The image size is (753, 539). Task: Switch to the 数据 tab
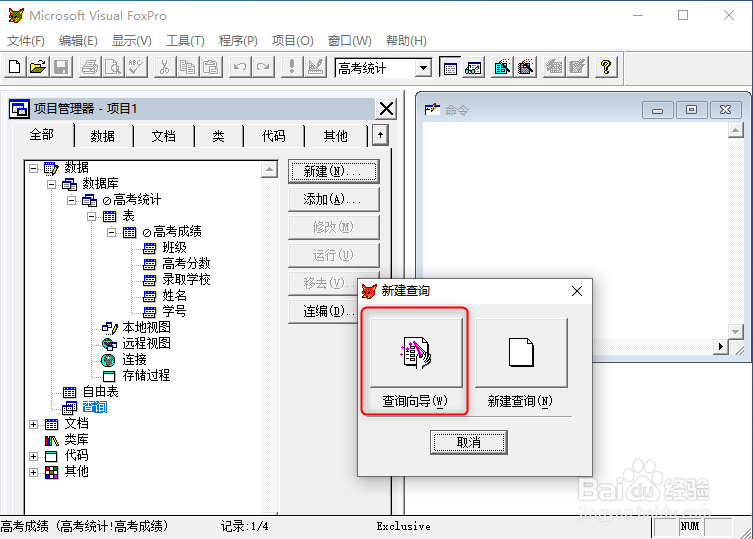(103, 136)
